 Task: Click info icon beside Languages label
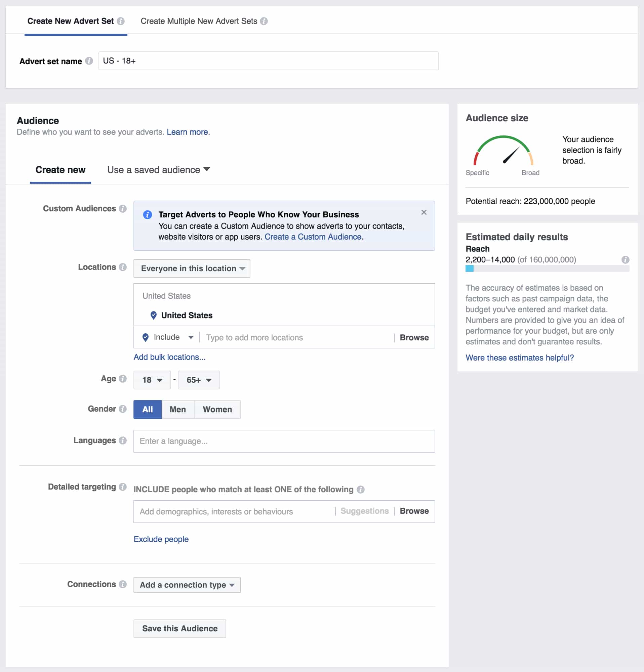coord(122,440)
